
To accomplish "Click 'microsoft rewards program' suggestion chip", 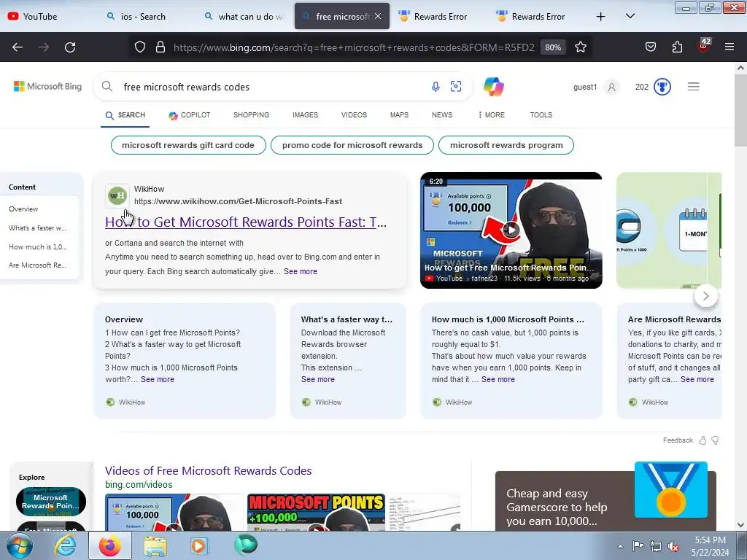I will pos(506,145).
